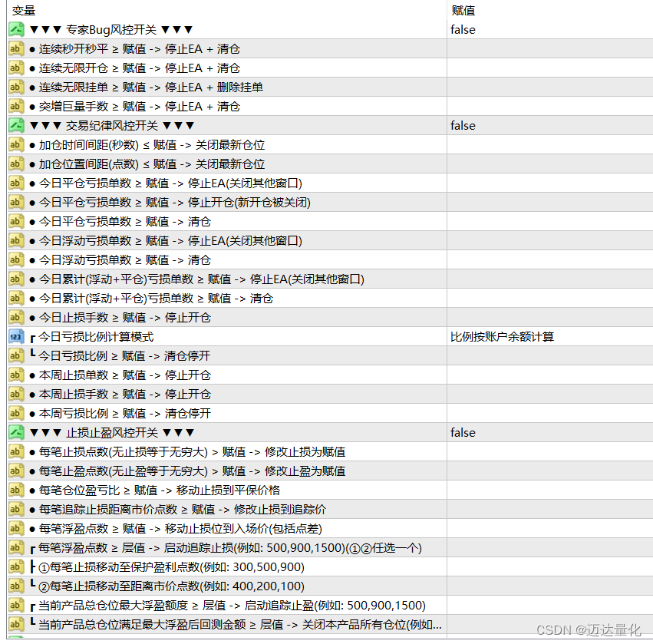Viewport: 653px width, 644px height.
Task: Click the boolean icon beside 止损止盈风控开关
Action: click(16, 432)
